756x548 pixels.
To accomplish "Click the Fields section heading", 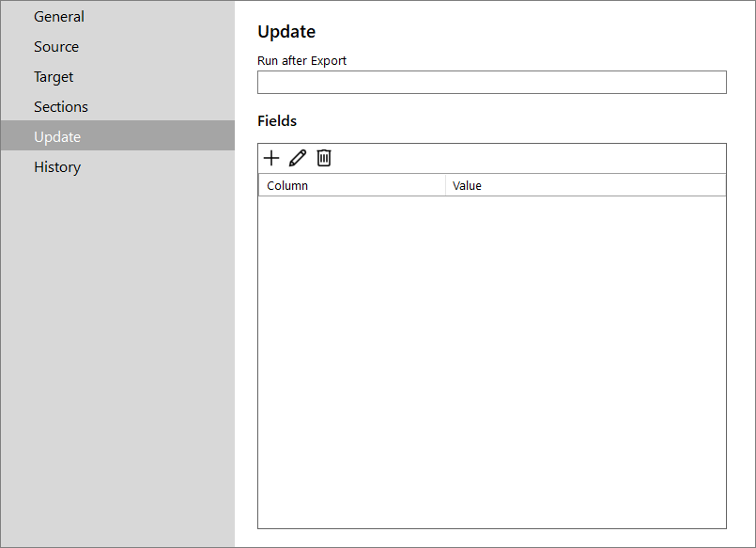I will coord(277,121).
